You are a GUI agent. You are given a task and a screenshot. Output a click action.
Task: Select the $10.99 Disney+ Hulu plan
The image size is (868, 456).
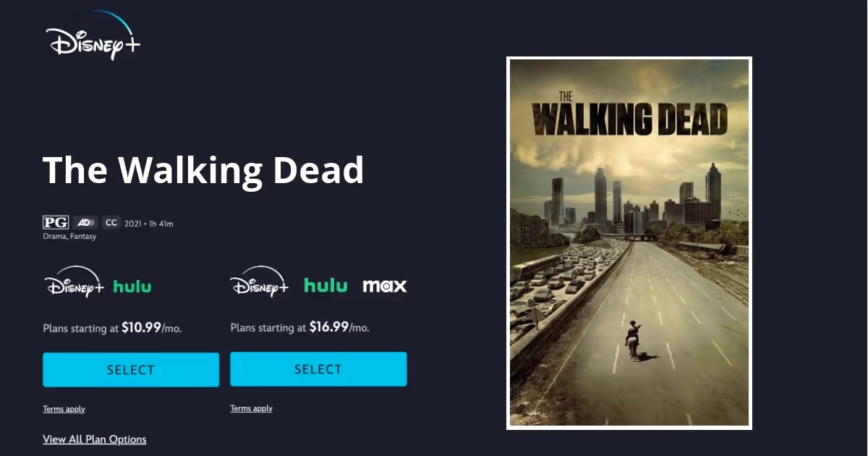pos(131,370)
